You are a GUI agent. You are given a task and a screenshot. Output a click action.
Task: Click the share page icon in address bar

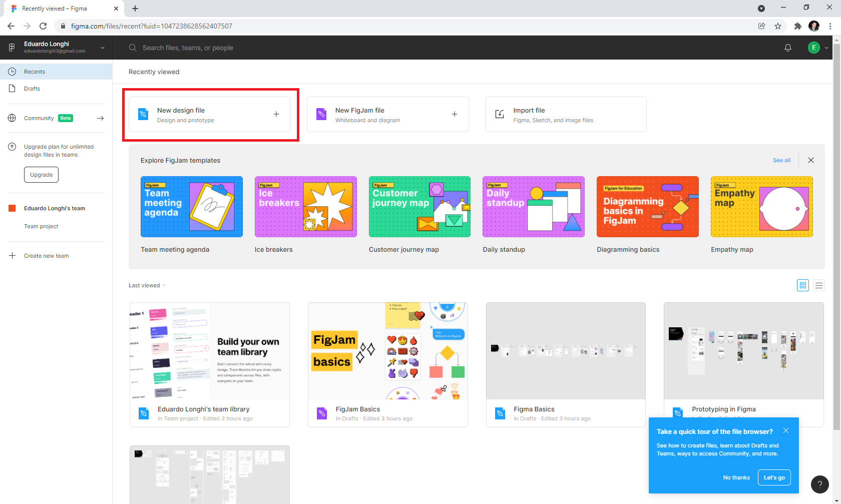click(762, 26)
